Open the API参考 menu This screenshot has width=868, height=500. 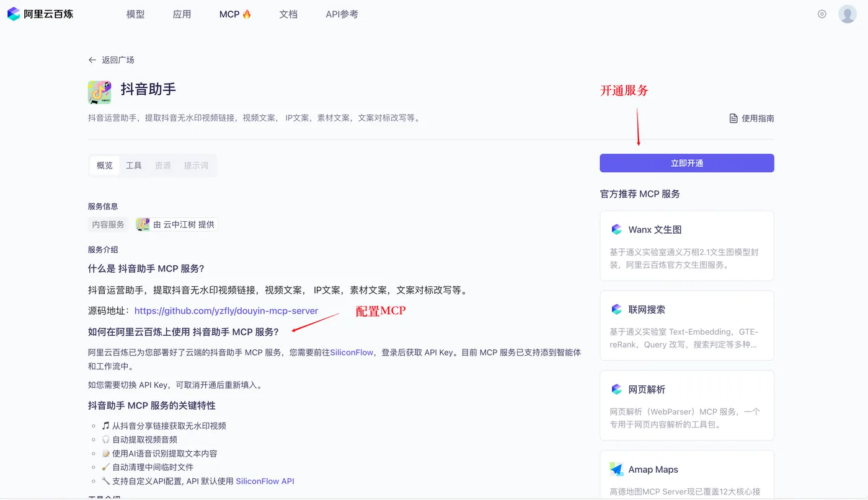point(342,14)
